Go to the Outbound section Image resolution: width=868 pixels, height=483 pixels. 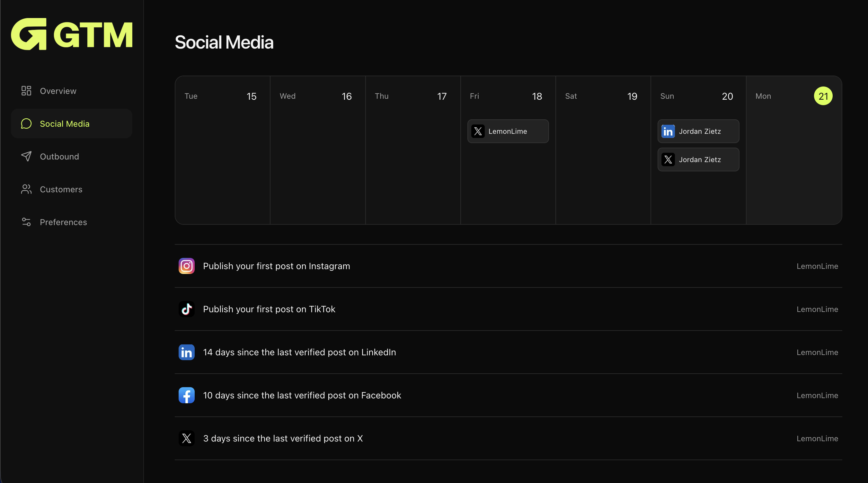(71, 156)
